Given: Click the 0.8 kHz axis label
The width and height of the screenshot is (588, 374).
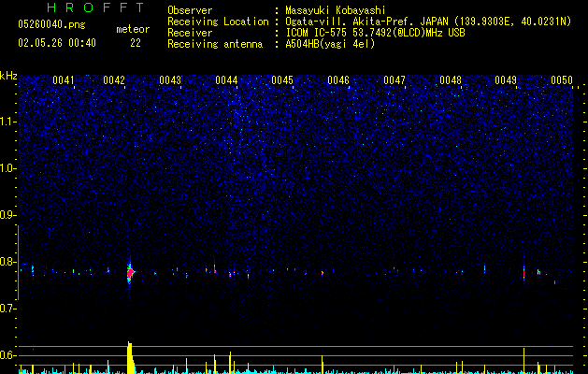Looking at the screenshot, I should pyautogui.click(x=8, y=262).
